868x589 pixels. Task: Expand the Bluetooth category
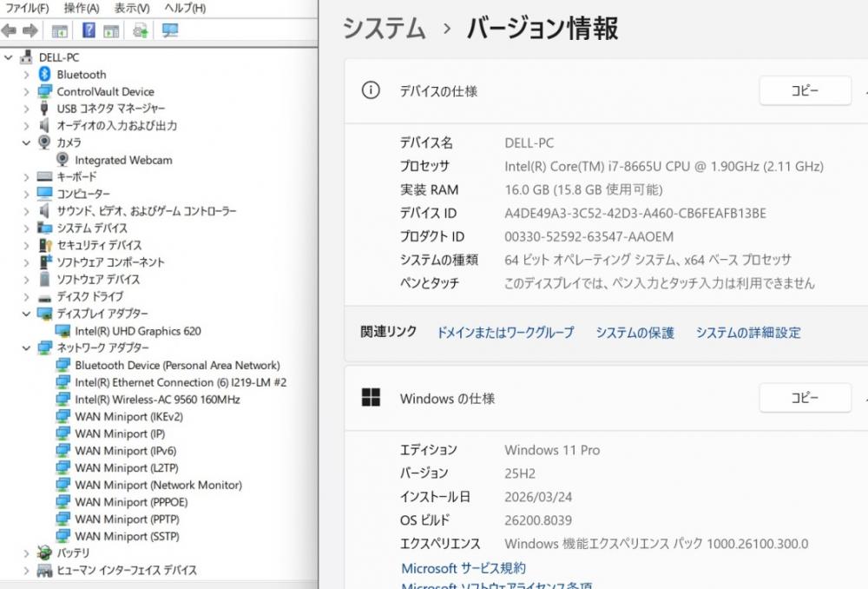(x=26, y=74)
